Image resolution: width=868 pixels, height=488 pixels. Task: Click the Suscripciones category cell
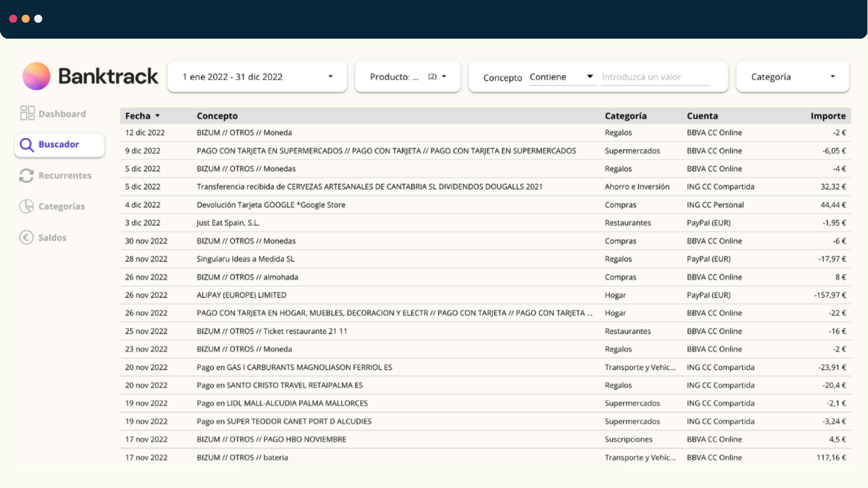click(x=628, y=439)
